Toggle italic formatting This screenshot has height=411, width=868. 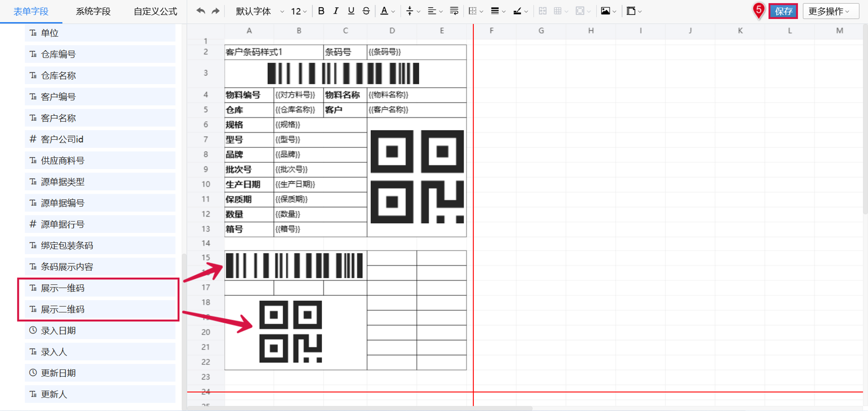[336, 11]
